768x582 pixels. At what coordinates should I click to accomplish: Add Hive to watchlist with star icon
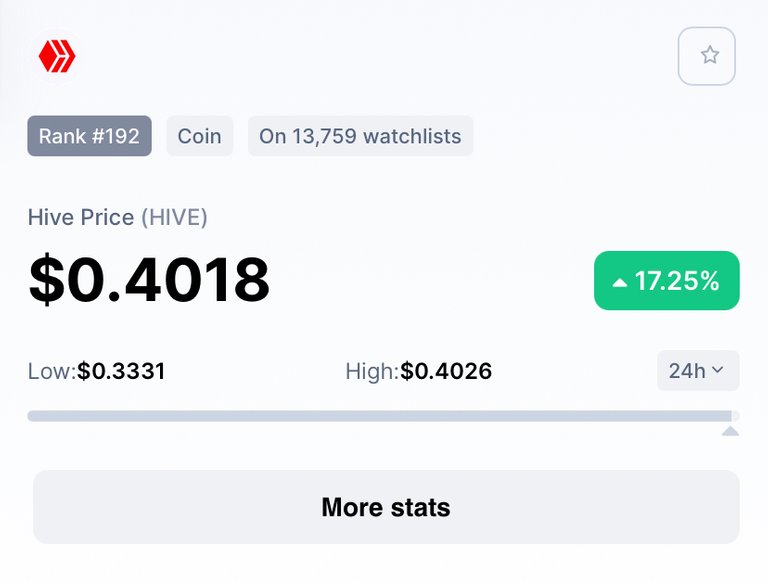[706, 56]
